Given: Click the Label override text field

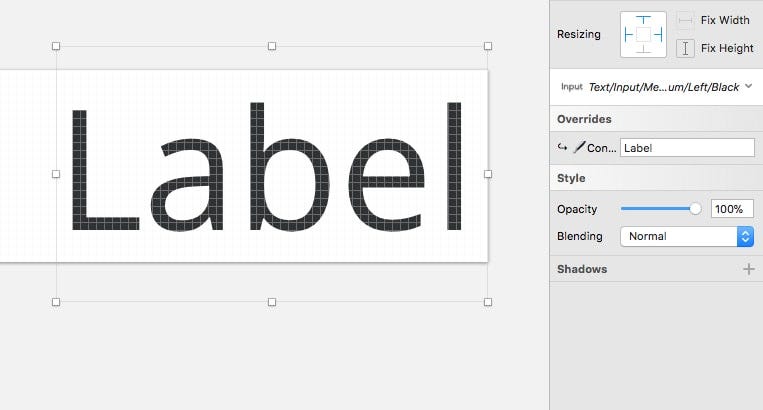Looking at the screenshot, I should (687, 148).
